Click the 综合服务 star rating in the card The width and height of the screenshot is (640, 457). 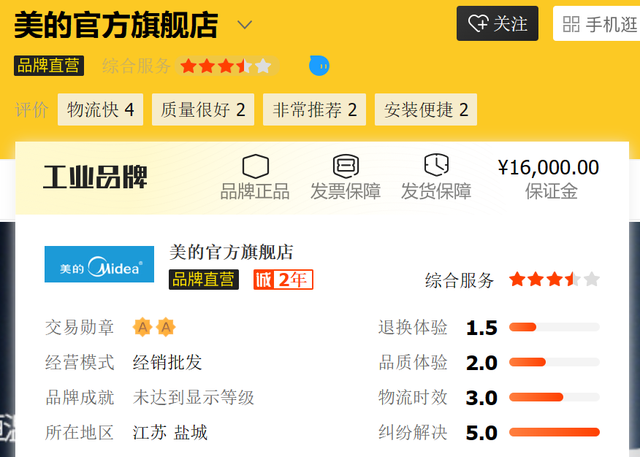point(554,280)
